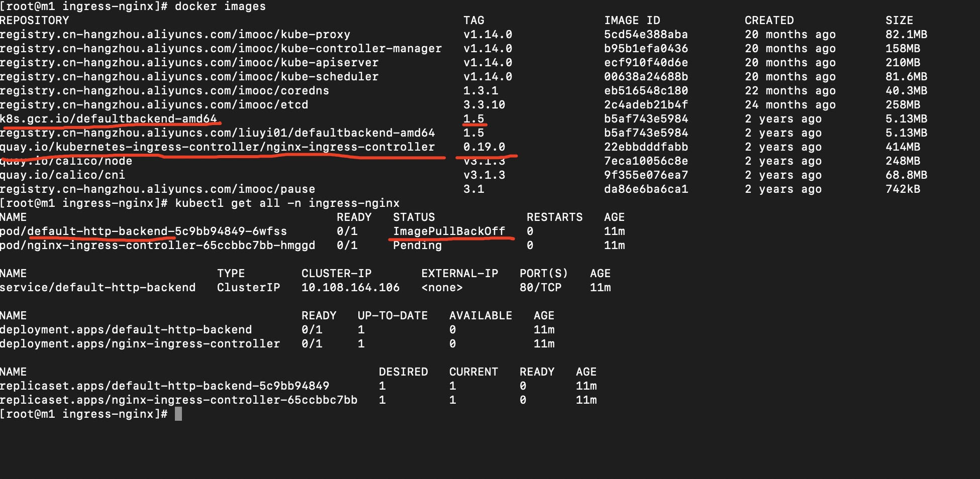Click the DESIRED column header
Image resolution: width=980 pixels, height=479 pixels.
coord(403,372)
